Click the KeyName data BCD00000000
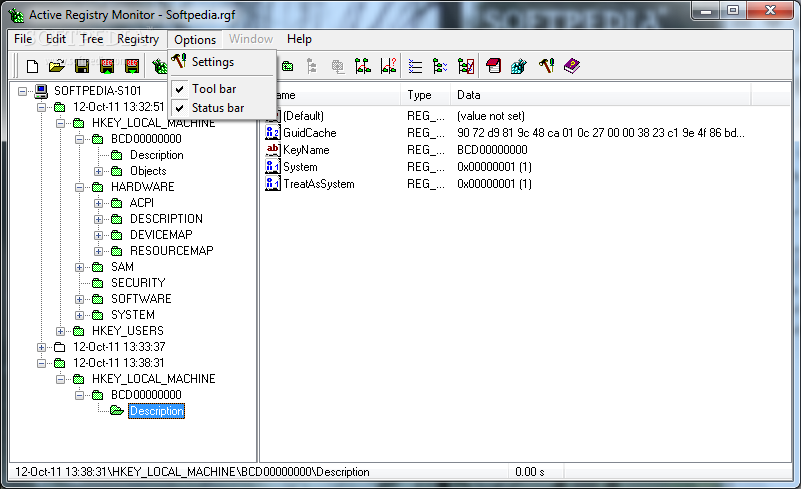 492,150
